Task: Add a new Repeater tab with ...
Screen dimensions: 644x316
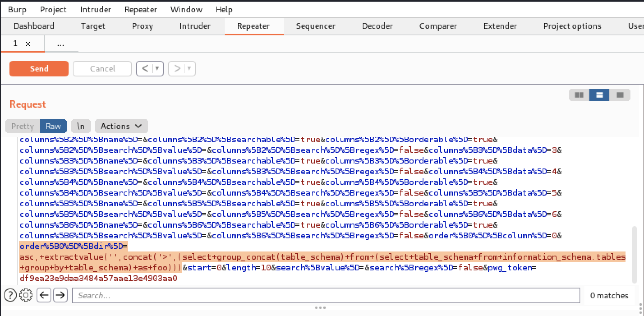Action: [61, 44]
